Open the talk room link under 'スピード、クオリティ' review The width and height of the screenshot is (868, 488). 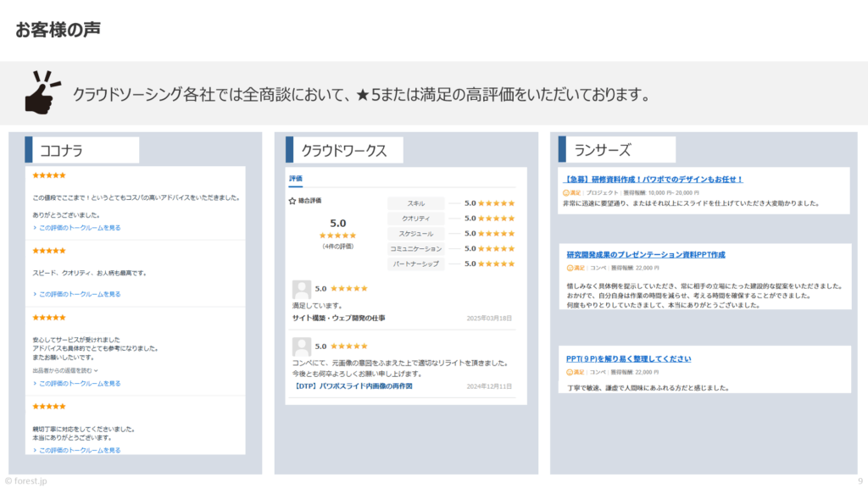tap(77, 294)
